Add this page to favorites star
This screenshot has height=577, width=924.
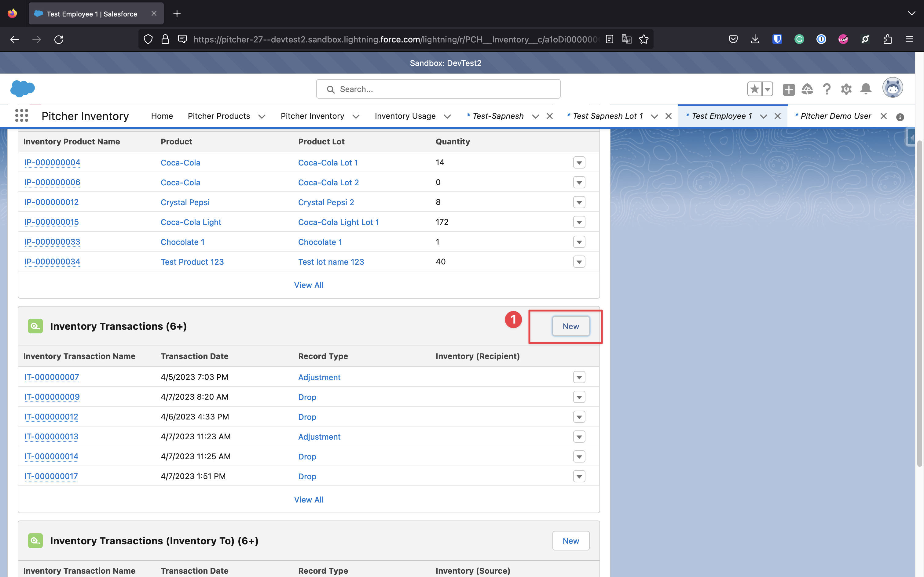(754, 89)
